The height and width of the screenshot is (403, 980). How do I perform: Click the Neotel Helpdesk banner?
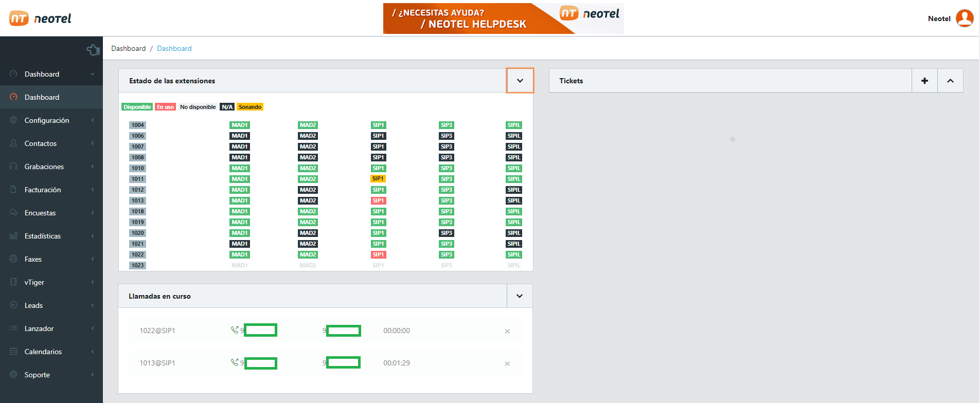[503, 19]
